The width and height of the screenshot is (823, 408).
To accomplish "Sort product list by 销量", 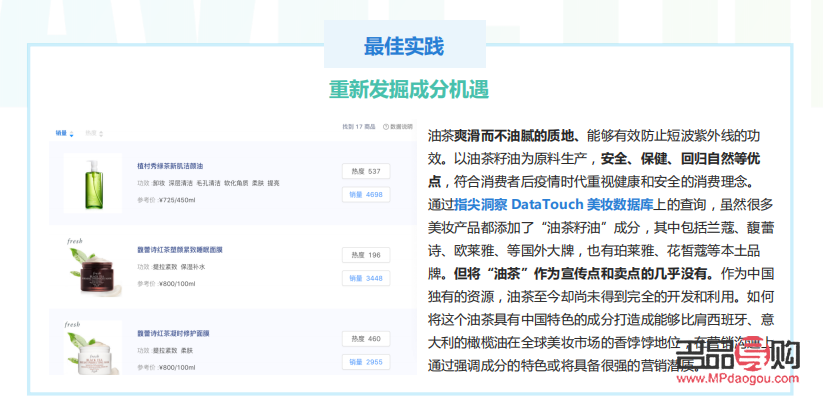I will 60,132.
